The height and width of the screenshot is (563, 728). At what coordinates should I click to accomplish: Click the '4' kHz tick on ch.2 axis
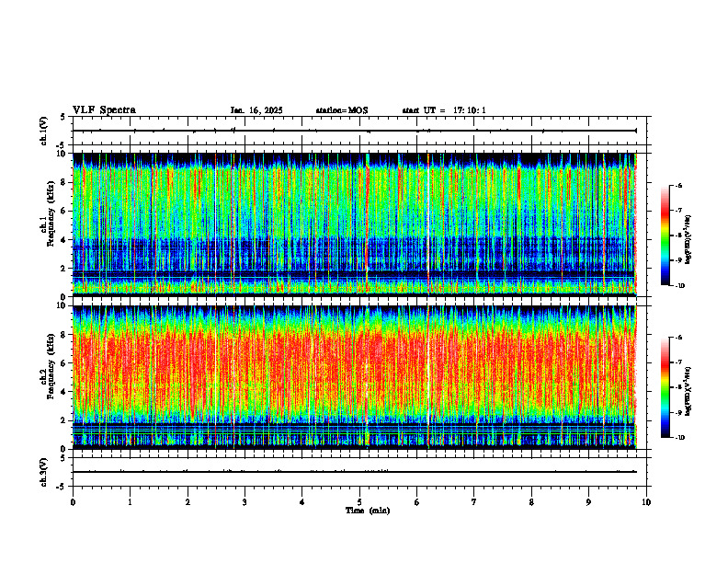(64, 392)
